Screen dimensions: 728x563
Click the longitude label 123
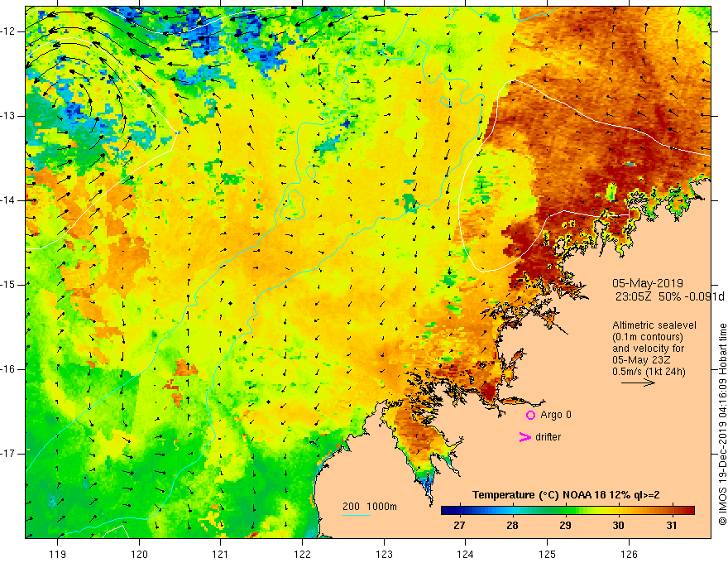384,554
